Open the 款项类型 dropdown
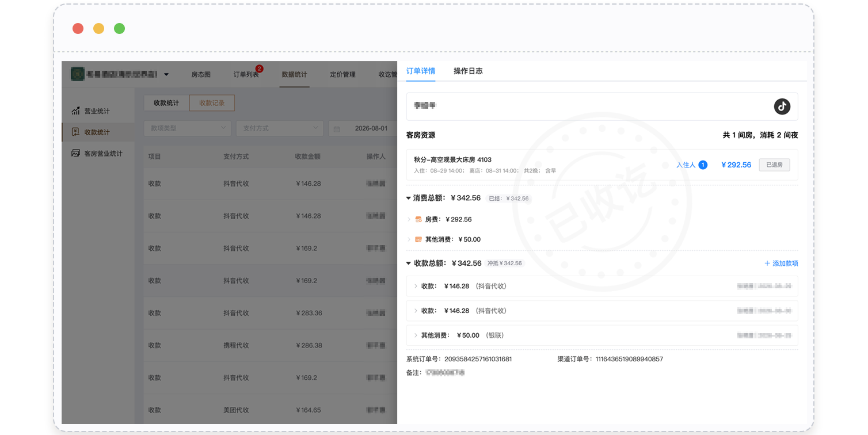 (188, 128)
